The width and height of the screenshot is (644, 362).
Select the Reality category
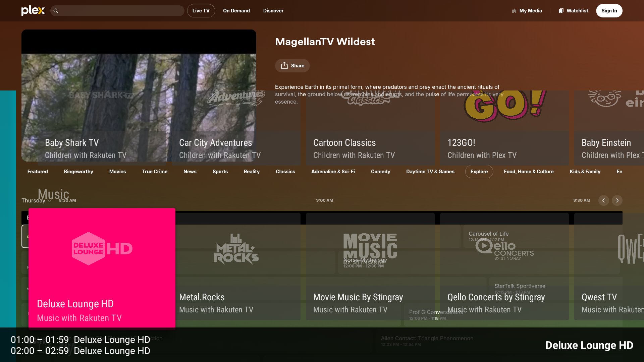click(x=252, y=172)
